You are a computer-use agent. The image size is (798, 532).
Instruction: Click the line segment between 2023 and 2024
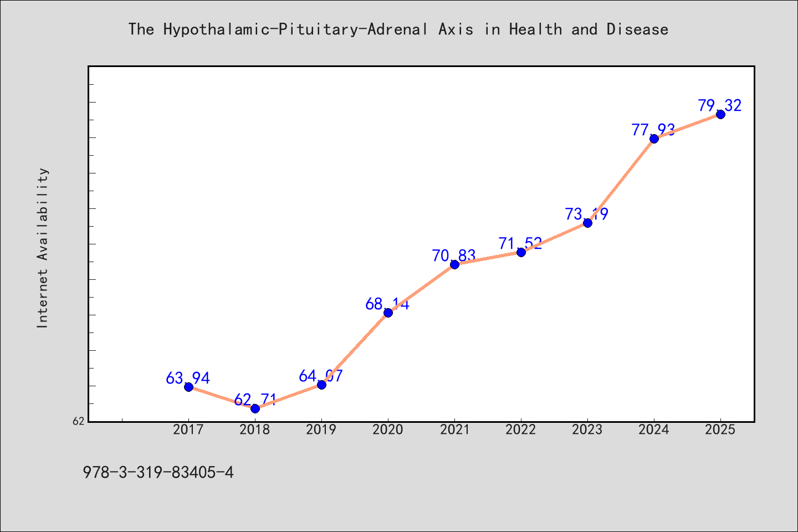click(621, 181)
